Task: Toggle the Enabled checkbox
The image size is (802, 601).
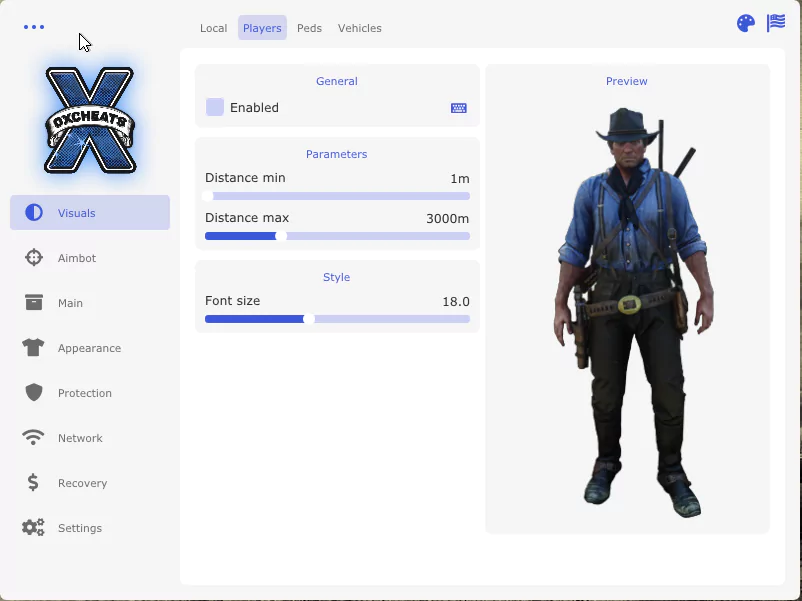Action: 215,107
